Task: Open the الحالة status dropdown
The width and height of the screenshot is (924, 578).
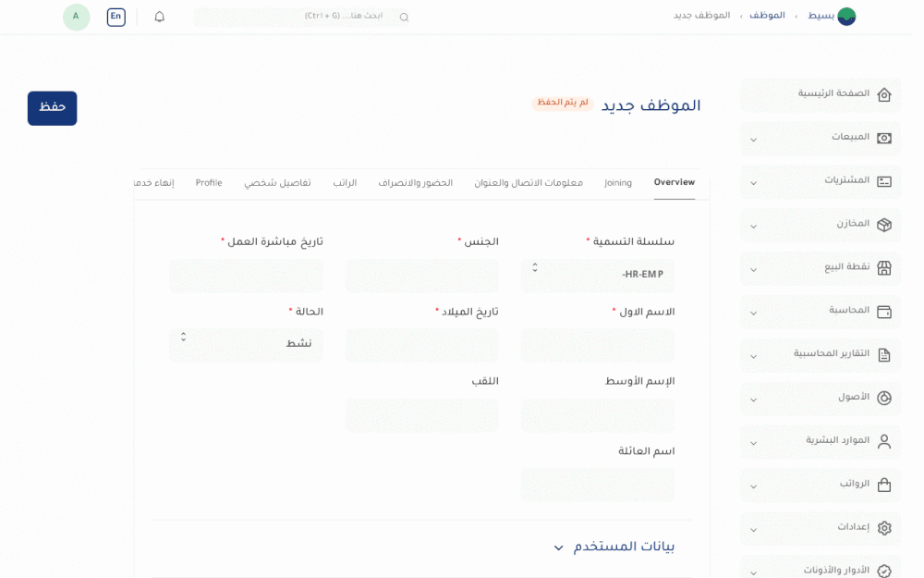Action: 246,345
